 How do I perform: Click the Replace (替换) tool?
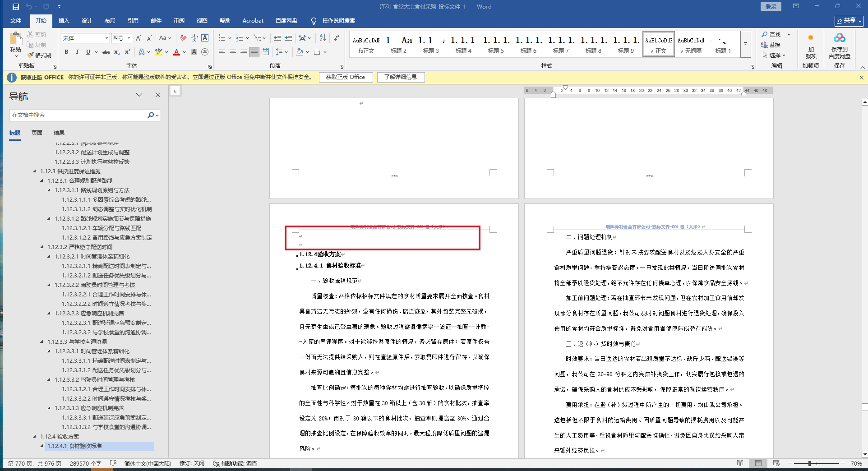point(771,45)
